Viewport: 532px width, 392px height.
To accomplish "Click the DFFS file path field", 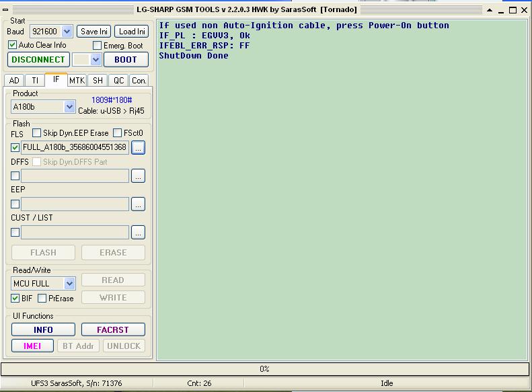I will pyautogui.click(x=75, y=175).
